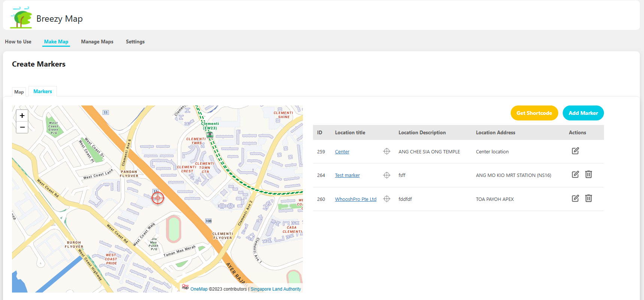The image size is (644, 300).
Task: Click ID 260 cell
Action: click(321, 199)
